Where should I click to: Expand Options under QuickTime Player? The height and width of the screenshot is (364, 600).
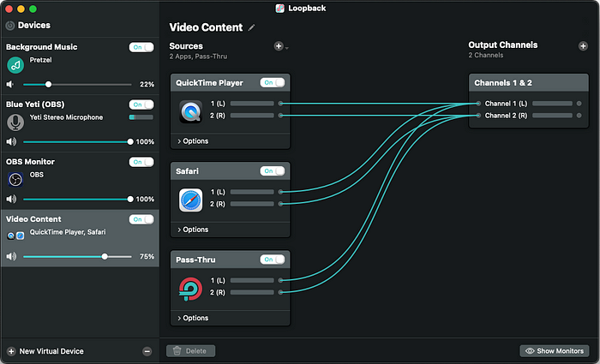click(193, 141)
